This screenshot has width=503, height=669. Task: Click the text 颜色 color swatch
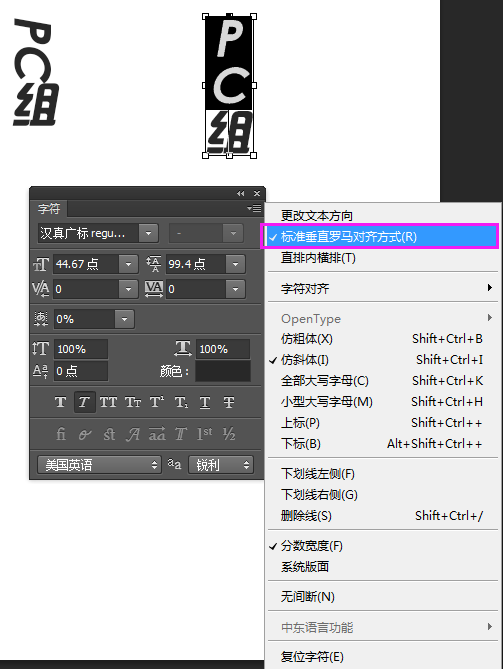(x=223, y=371)
